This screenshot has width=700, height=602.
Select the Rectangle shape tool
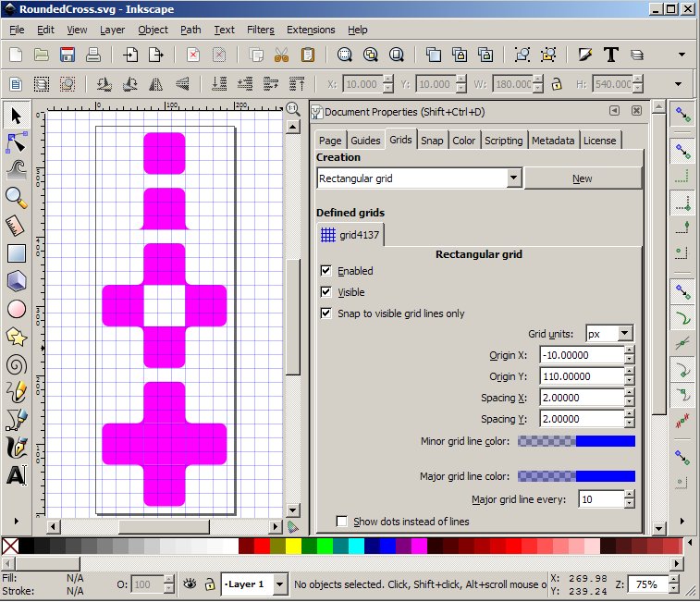point(16,252)
